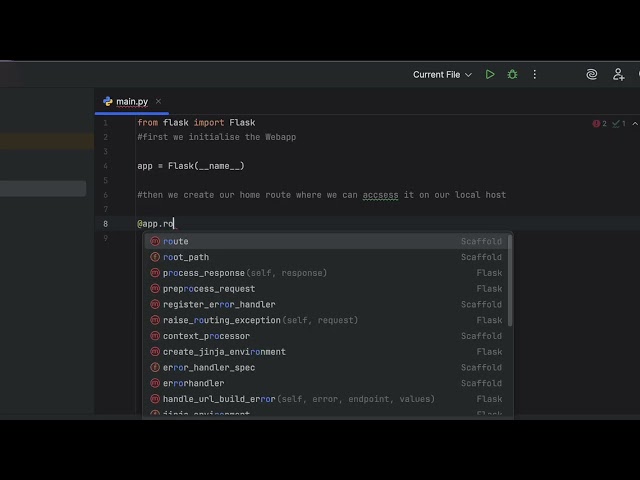Click the method icon beside register_error_handler
This screenshot has height=480, width=640.
(x=155, y=304)
